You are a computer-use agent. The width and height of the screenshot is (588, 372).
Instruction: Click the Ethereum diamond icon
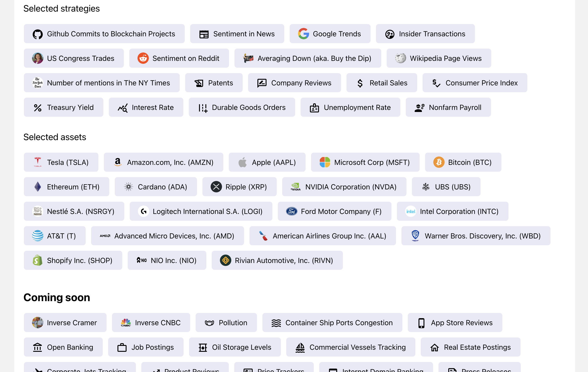click(38, 187)
